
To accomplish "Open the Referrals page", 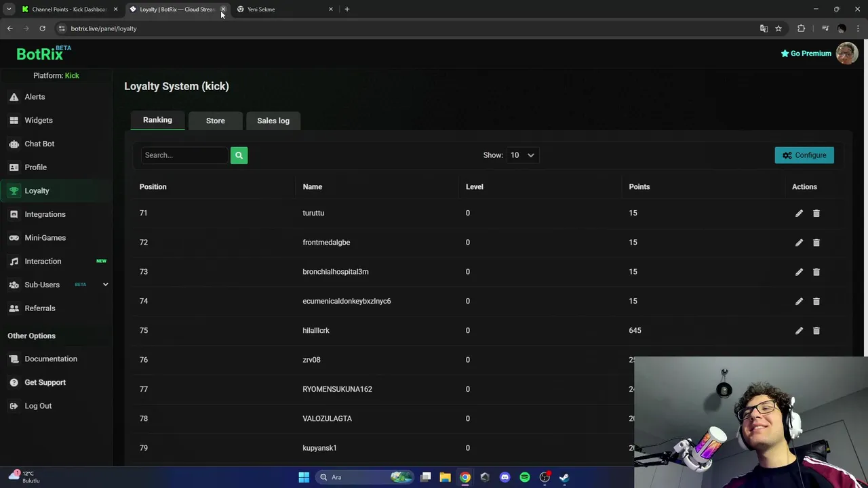I will point(57,308).
